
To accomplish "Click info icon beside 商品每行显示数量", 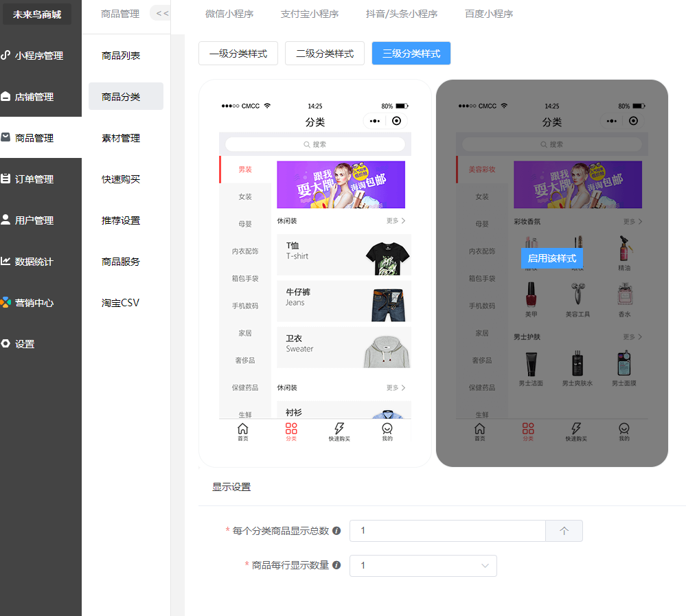I will 336,565.
